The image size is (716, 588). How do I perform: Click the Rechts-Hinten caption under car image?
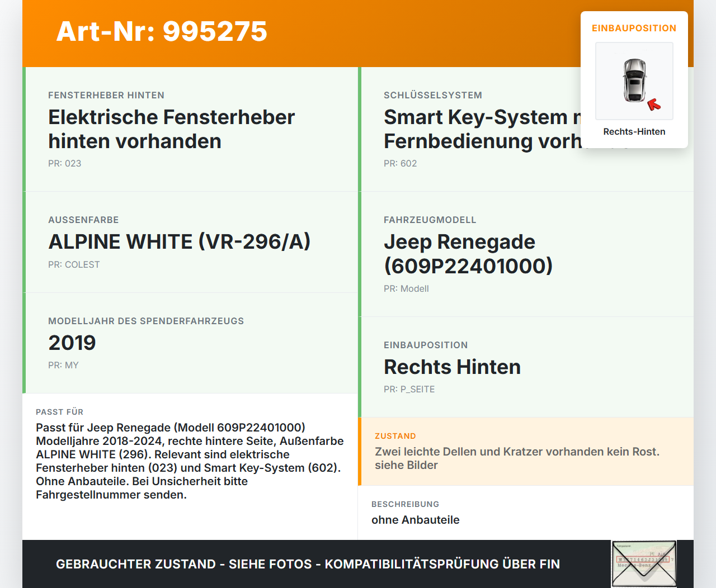point(634,132)
